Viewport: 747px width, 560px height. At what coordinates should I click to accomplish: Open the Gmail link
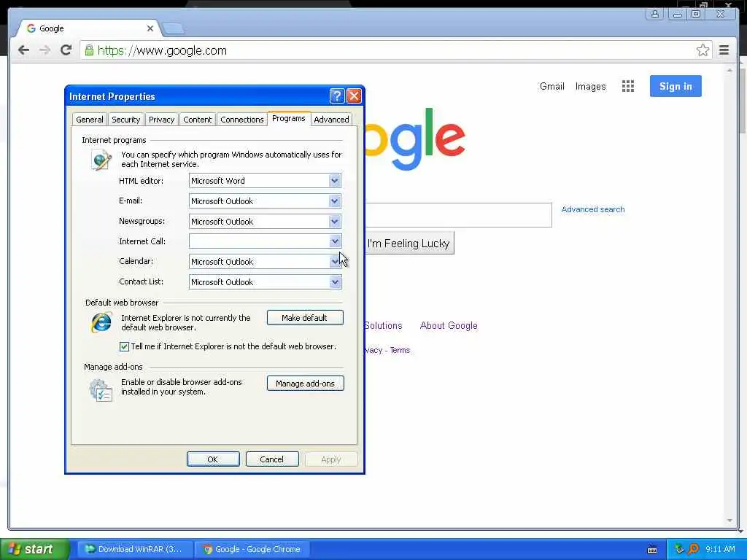tap(551, 86)
